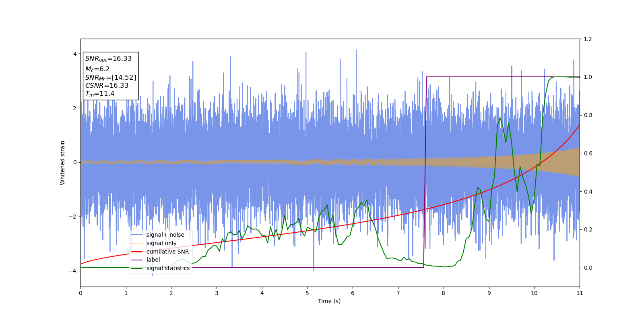Click the CSNR=16.33 annotation text
Viewport: 644px width, 322px height.
107,86
